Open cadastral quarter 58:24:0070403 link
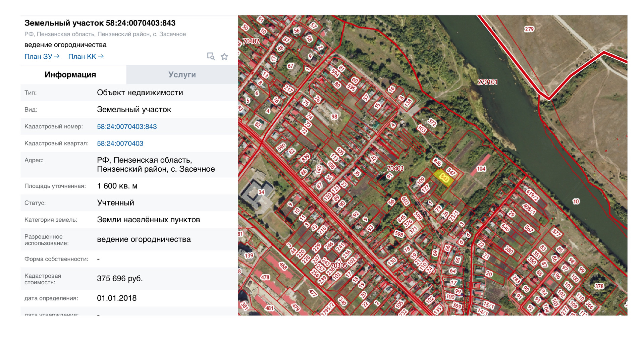The width and height of the screenshot is (644, 343). pyautogui.click(x=120, y=144)
